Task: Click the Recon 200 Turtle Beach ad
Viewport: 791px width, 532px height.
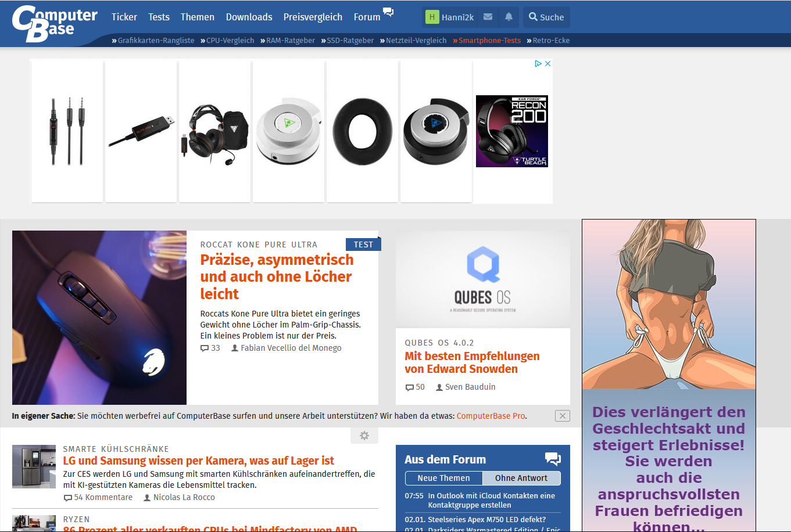Action: click(x=512, y=131)
